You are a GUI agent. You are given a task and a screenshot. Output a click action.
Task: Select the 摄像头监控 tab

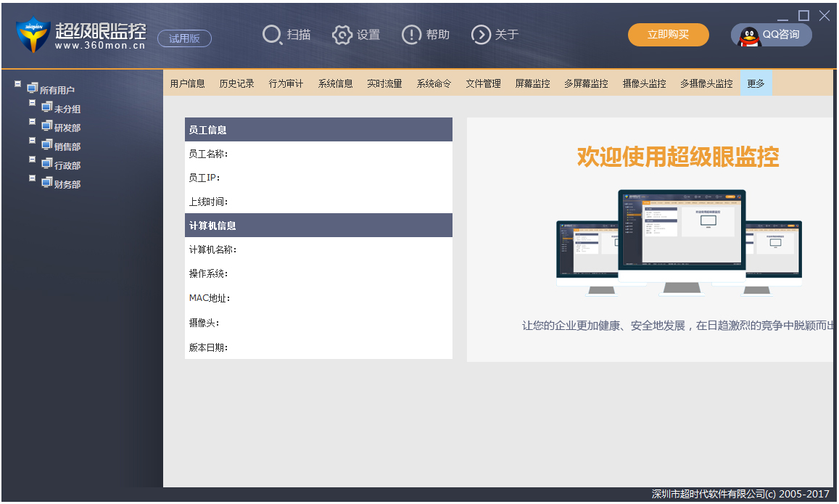click(644, 83)
